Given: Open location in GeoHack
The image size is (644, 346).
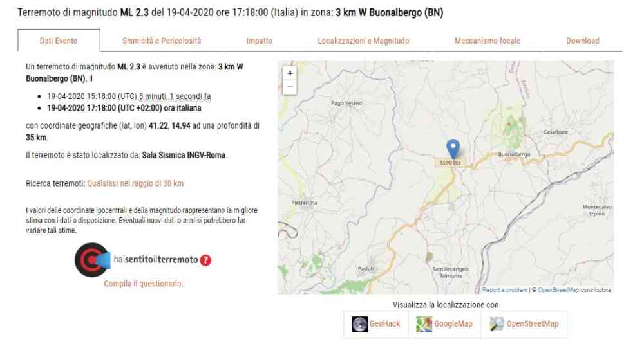Looking at the screenshot, I should coord(376,324).
